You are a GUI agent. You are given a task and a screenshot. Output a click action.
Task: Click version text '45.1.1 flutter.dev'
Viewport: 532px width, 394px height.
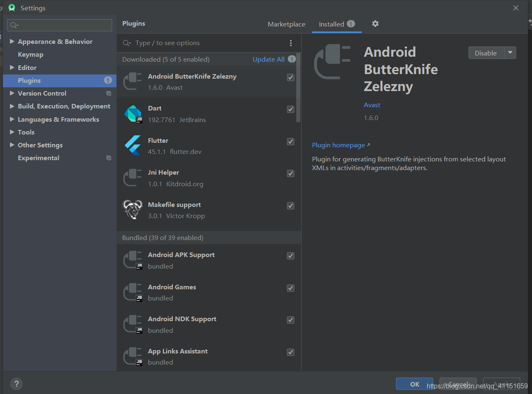click(x=175, y=151)
